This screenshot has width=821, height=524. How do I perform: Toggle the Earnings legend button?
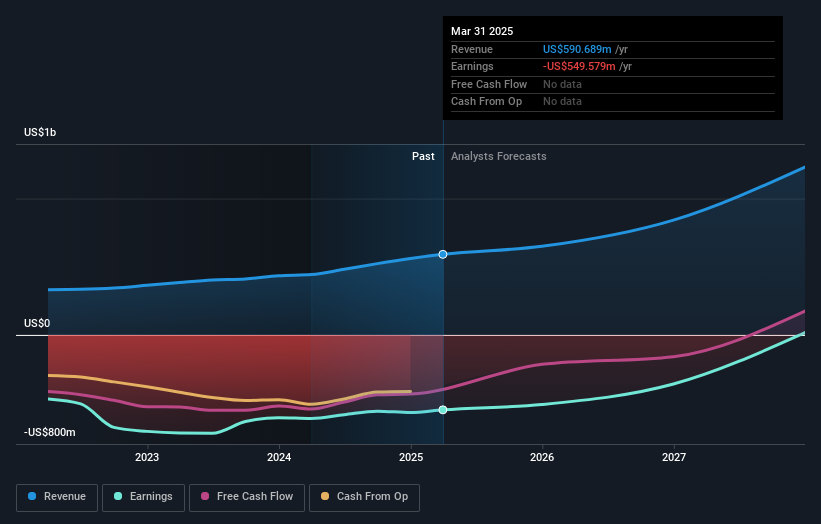click(x=143, y=497)
